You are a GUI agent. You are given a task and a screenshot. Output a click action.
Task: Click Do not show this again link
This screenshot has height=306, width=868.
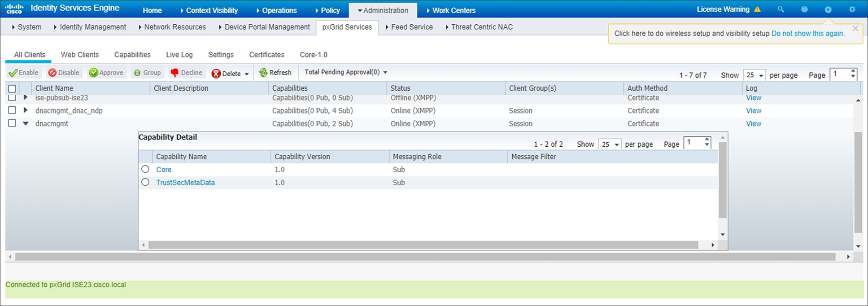coord(808,34)
